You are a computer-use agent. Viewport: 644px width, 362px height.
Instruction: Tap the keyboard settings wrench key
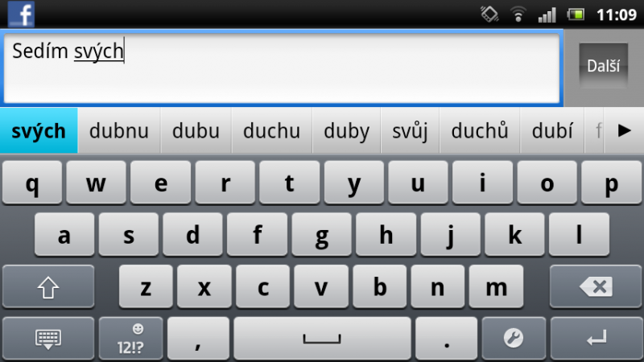point(514,338)
